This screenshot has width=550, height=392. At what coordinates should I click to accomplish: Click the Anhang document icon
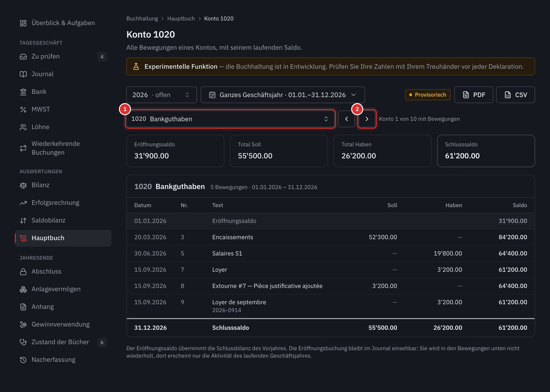pos(23,307)
